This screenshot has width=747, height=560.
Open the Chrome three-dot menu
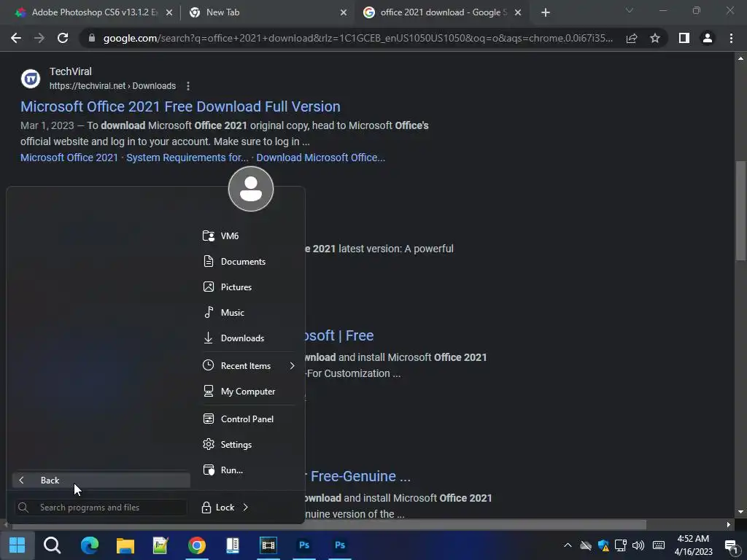(x=731, y=38)
